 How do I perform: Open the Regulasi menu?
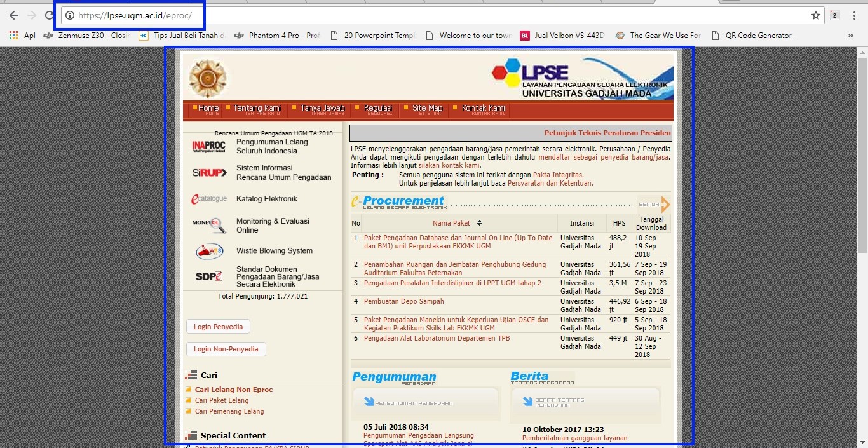pyautogui.click(x=378, y=109)
